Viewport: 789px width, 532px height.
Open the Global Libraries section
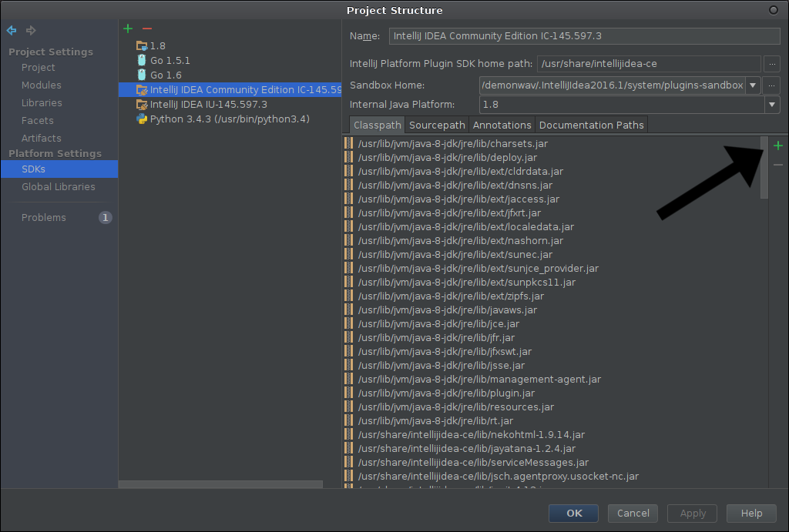pos(59,186)
